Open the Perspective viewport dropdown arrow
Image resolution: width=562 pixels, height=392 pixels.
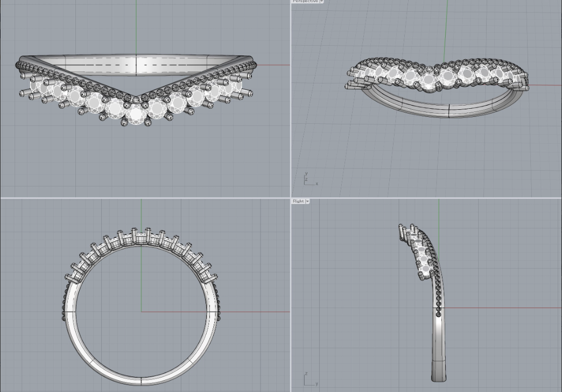point(321,2)
